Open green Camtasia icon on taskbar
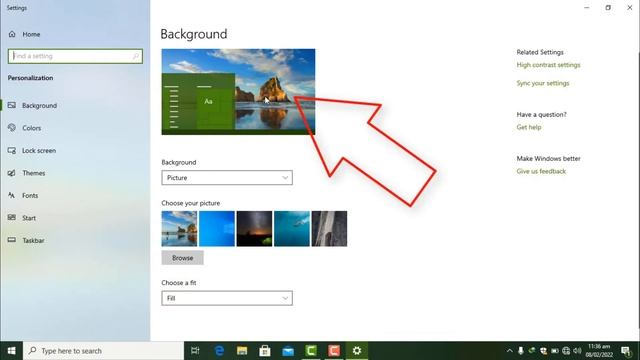640x360 pixels. [x=311, y=351]
